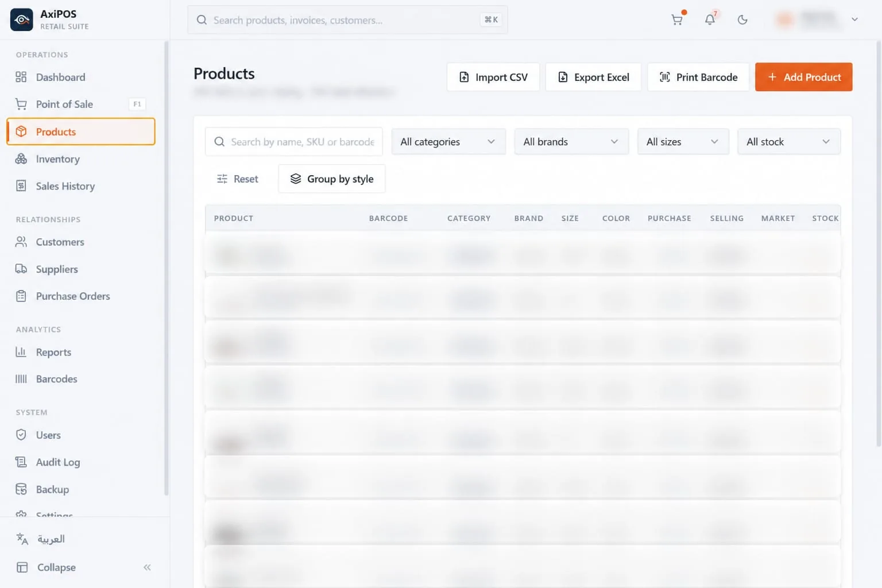Open the All categories dropdown
Screen dimensions: 882x588
[448, 142]
